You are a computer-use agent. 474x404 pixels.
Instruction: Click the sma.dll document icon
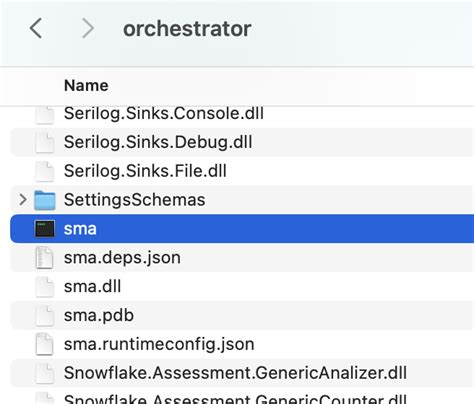coord(44,287)
